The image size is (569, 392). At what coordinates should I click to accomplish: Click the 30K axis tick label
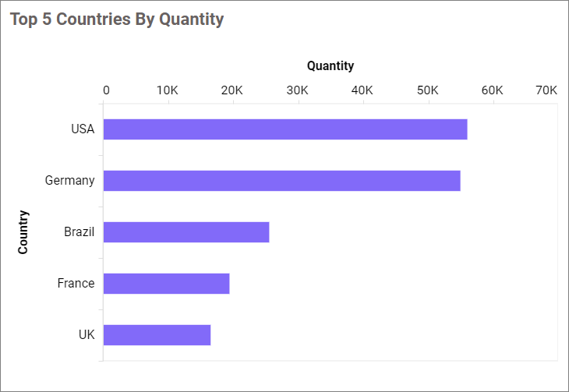click(x=298, y=90)
